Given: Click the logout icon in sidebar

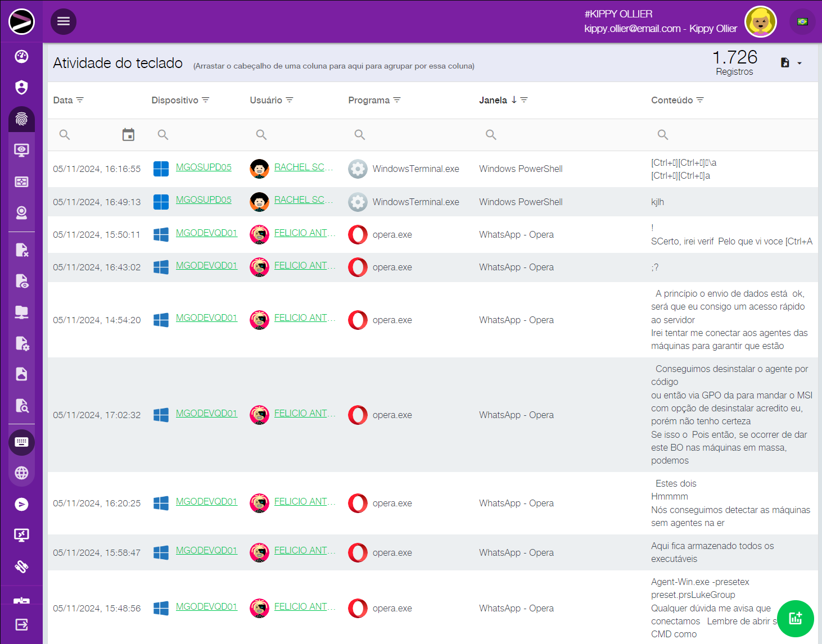Looking at the screenshot, I should 21,624.
